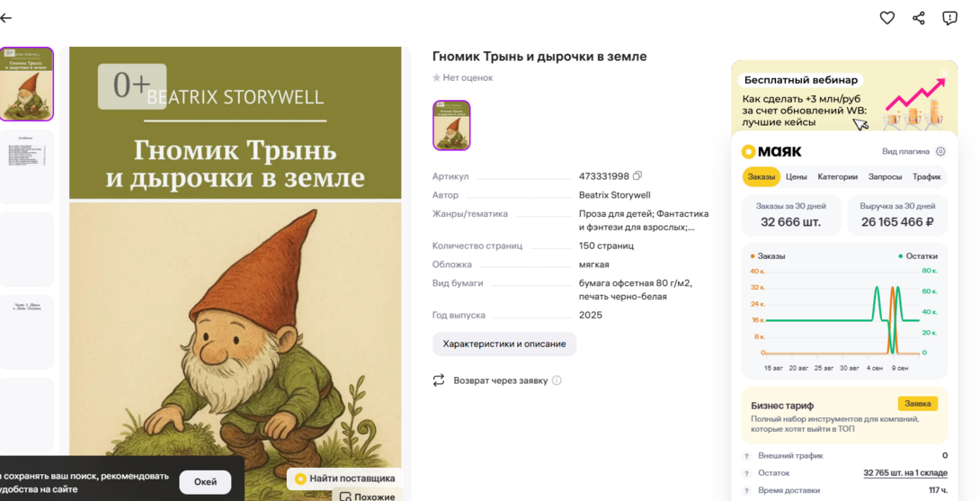
Task: Select the Запросы tab
Action: click(885, 177)
